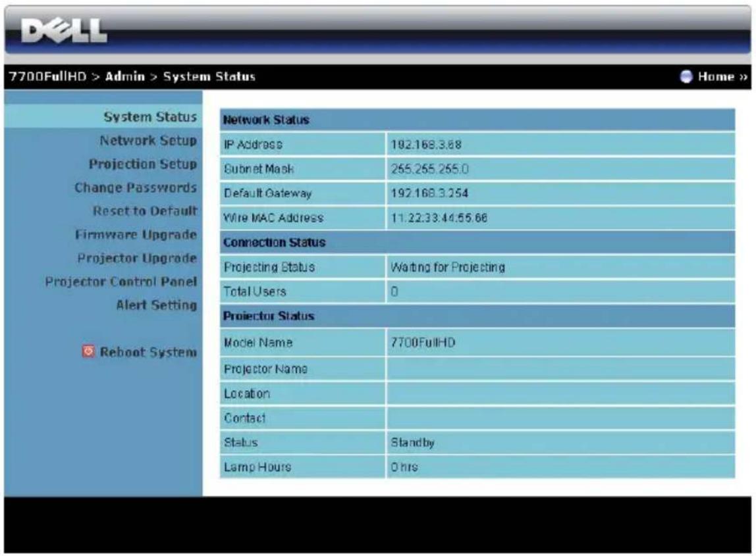
Task: Select the 0 hrs lamp value
Action: (x=404, y=467)
